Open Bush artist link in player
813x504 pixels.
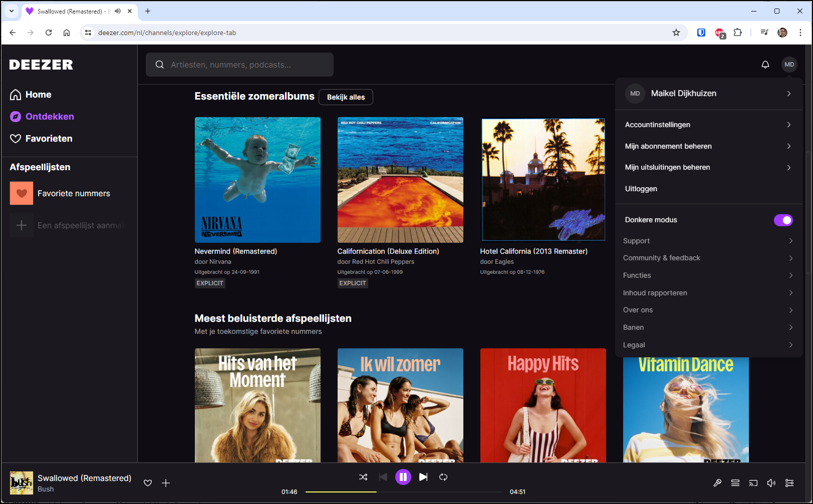point(46,489)
